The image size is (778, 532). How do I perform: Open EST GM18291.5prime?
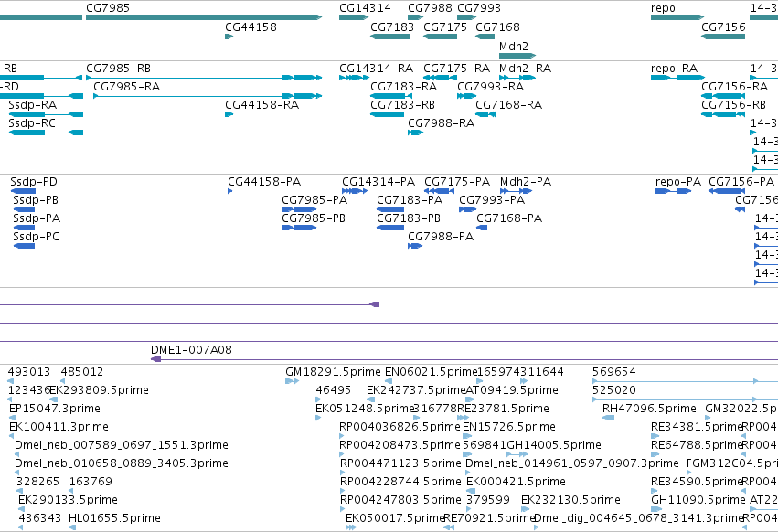(x=293, y=381)
